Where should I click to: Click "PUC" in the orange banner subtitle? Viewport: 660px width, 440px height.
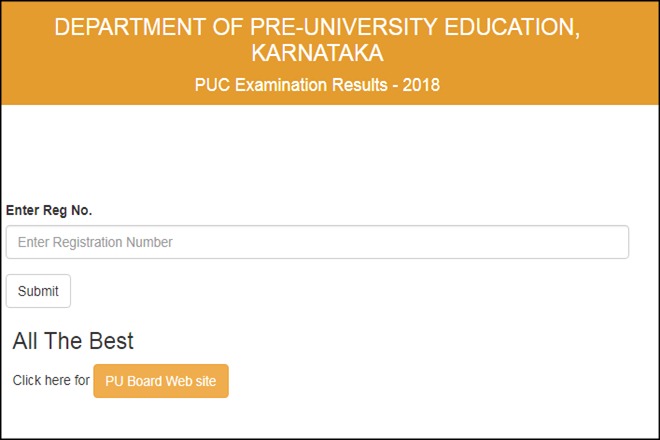212,85
